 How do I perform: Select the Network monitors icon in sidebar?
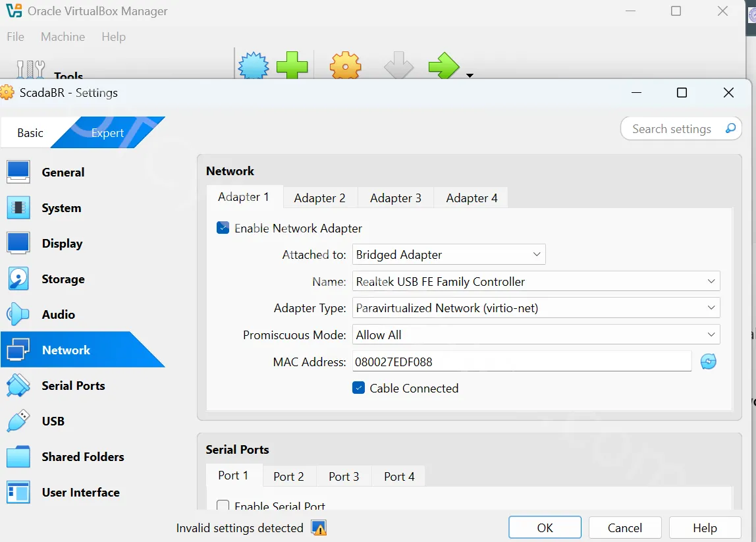pyautogui.click(x=18, y=350)
